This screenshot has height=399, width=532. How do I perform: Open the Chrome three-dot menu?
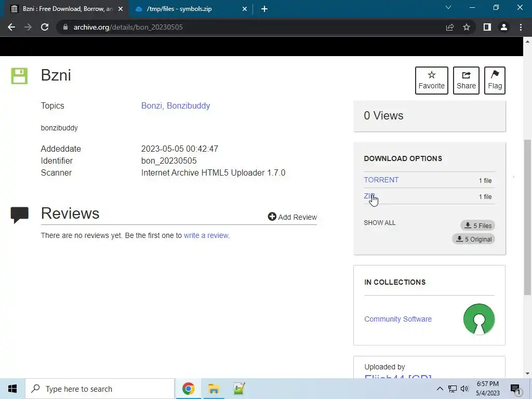coord(521,27)
